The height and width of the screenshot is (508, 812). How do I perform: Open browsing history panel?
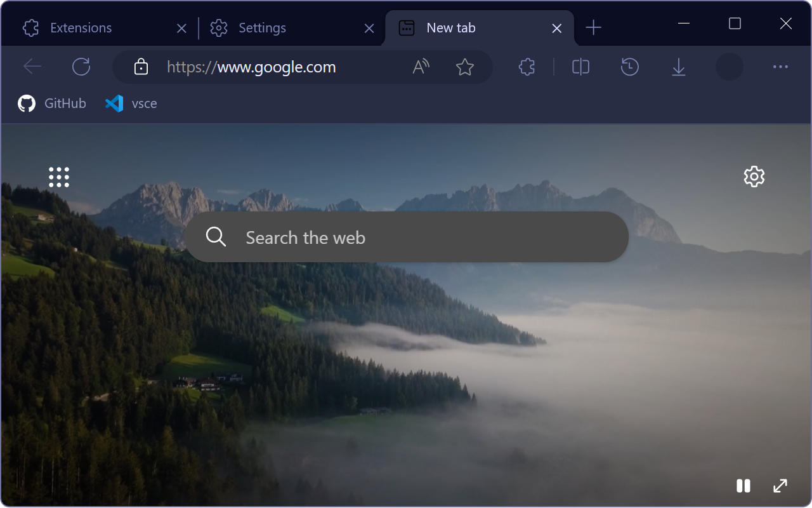click(629, 67)
